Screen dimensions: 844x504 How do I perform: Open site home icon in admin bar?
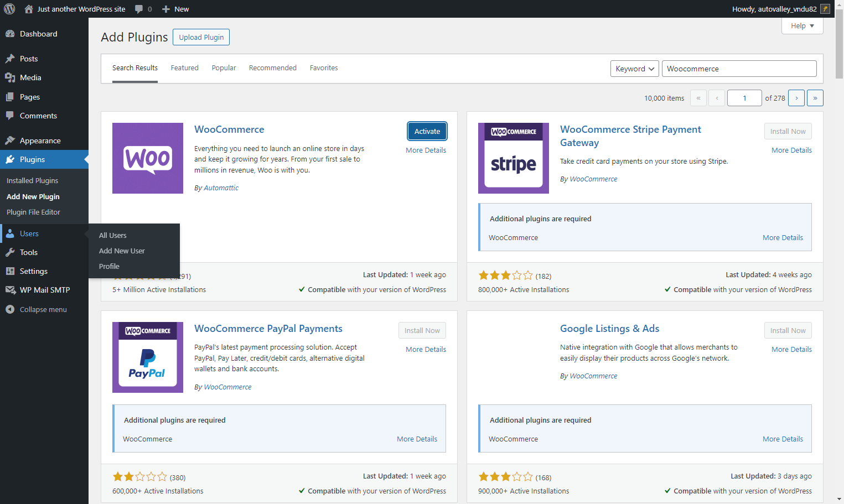pos(29,9)
